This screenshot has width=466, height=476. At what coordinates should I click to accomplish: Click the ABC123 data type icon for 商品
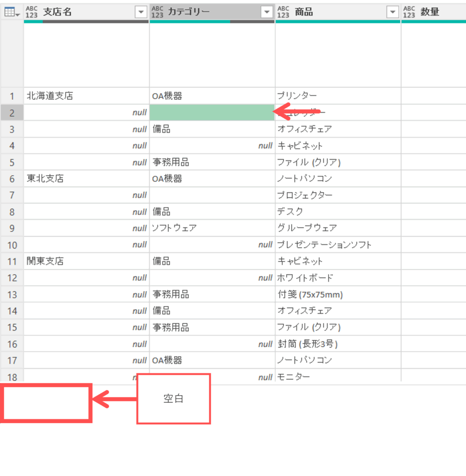tap(283, 12)
